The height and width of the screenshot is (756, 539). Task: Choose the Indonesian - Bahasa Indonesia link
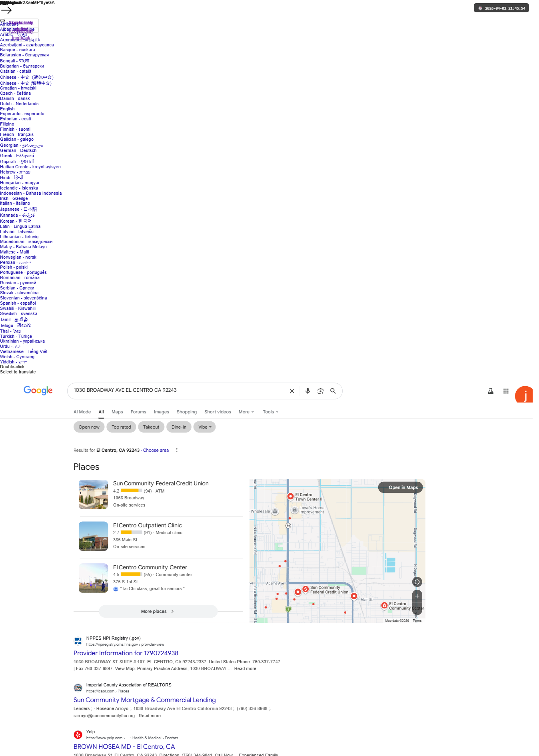31,193
